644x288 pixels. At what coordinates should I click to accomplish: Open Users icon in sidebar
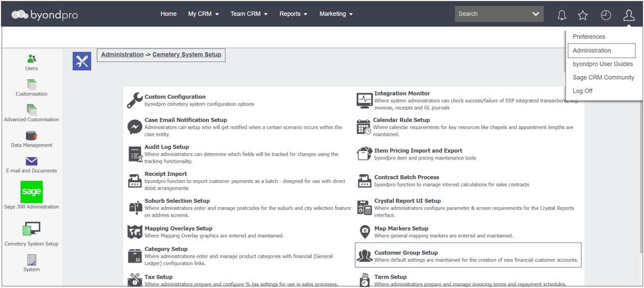[31, 59]
